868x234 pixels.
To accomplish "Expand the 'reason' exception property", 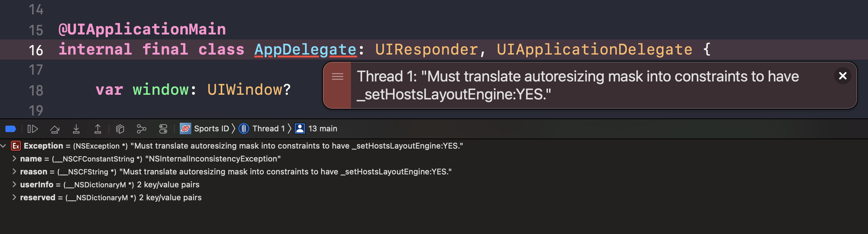I will pos(14,172).
